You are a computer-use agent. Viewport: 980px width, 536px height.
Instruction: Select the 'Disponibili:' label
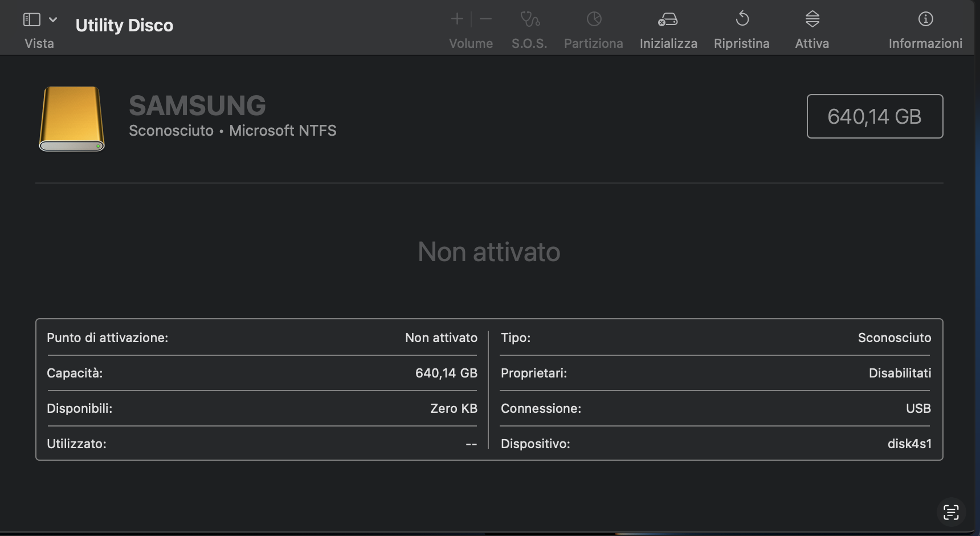[79, 408]
